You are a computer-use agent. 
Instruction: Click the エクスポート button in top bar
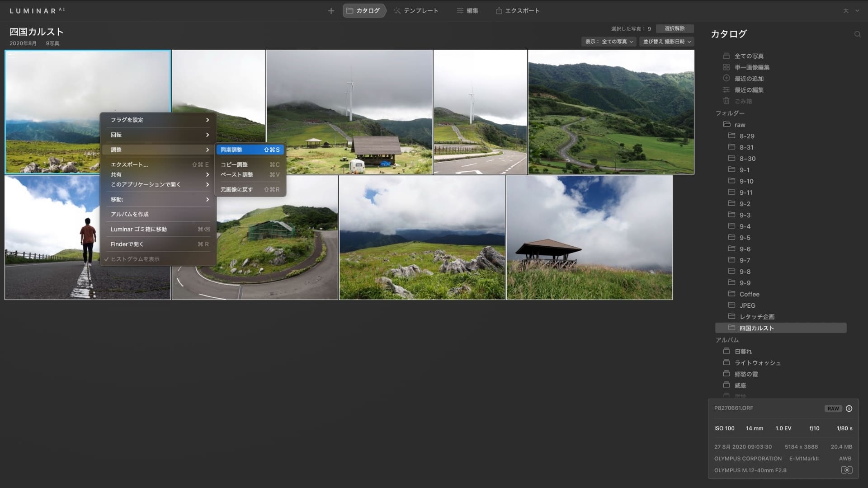coord(518,11)
